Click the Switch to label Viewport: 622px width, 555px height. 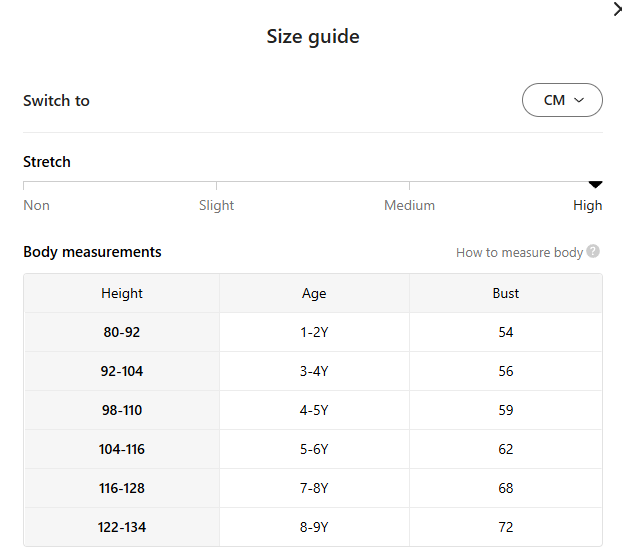pos(56,100)
